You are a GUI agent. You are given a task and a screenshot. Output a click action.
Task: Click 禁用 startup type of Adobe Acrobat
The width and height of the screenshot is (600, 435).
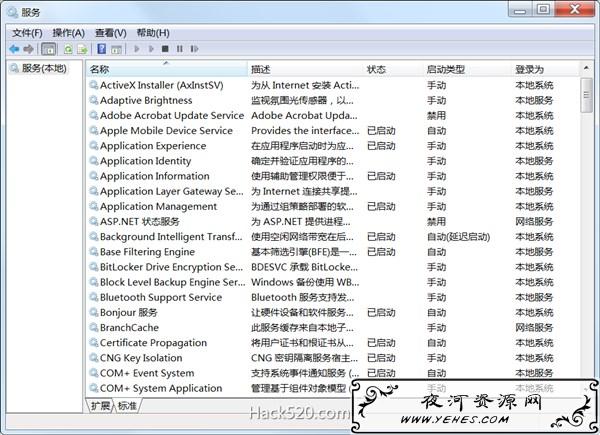[x=437, y=116]
